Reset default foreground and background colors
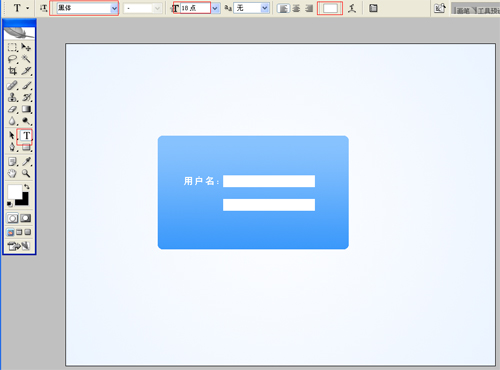Image resolution: width=500 pixels, height=370 pixels. coord(10,204)
